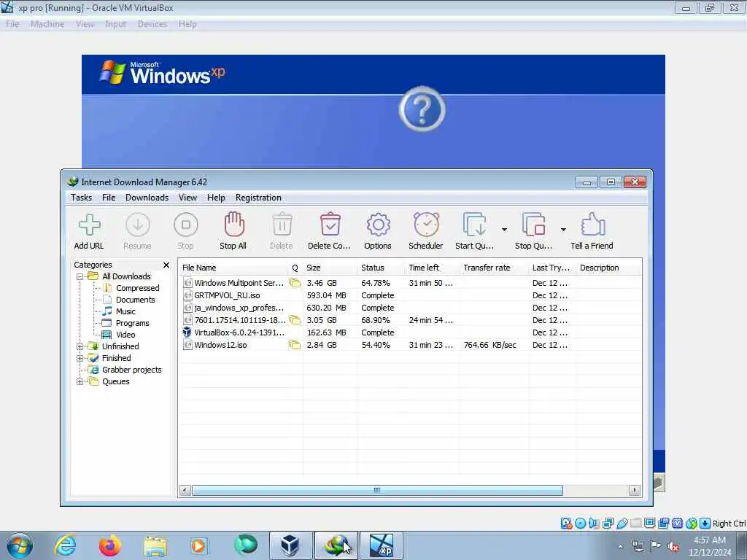Open the Downloads menu

pos(147,198)
